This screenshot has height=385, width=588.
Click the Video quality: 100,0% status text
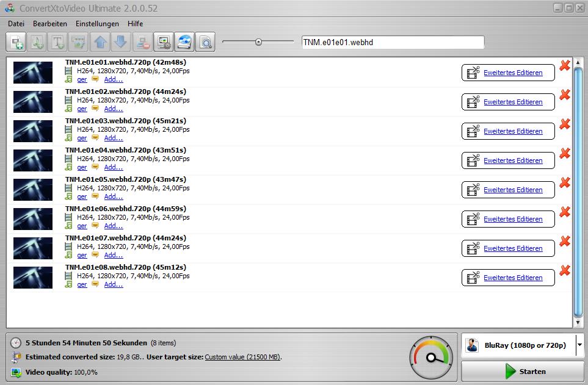click(x=62, y=372)
